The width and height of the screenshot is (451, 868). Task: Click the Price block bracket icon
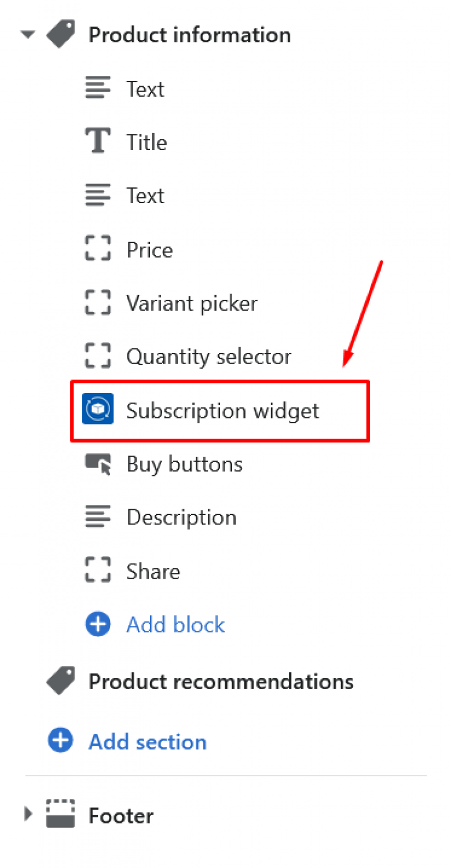tap(98, 249)
